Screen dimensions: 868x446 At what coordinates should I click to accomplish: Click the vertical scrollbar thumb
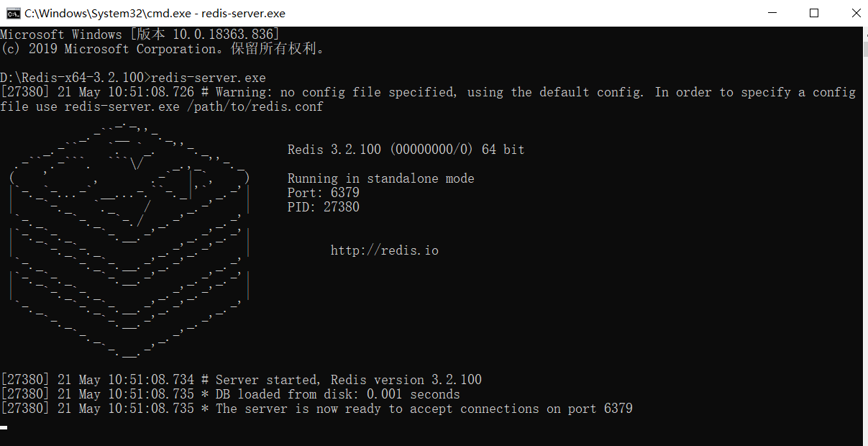pos(865,48)
